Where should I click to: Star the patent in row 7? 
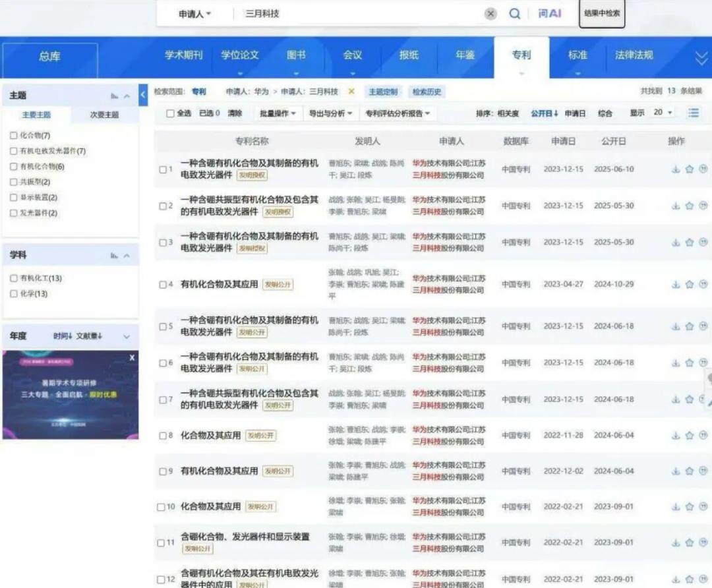click(690, 399)
